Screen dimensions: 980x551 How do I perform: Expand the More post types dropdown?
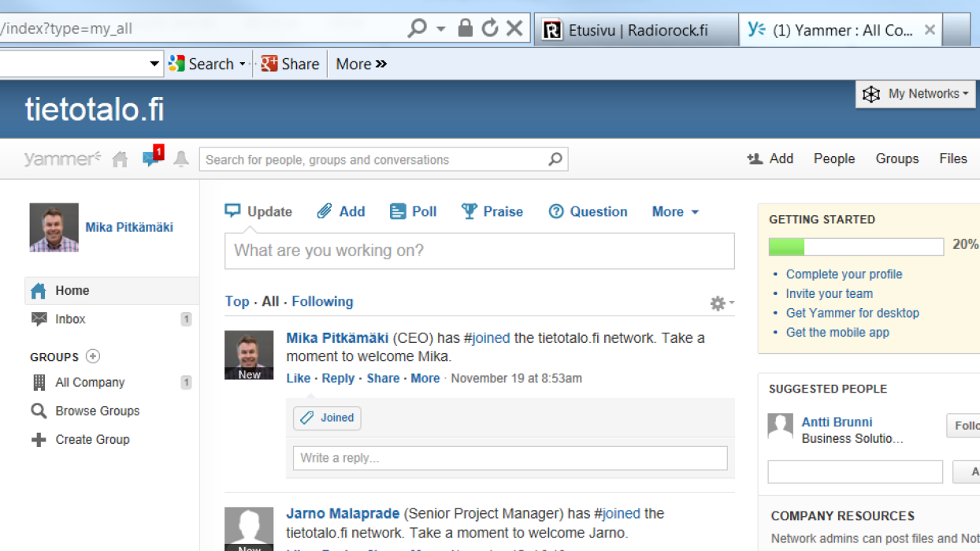675,211
